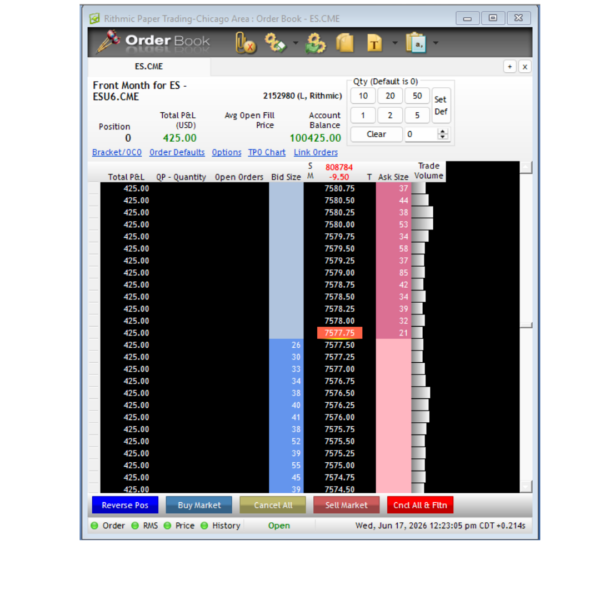Click the quantity input field showing 0
Image resolution: width=600 pixels, height=600 pixels.
[421, 134]
